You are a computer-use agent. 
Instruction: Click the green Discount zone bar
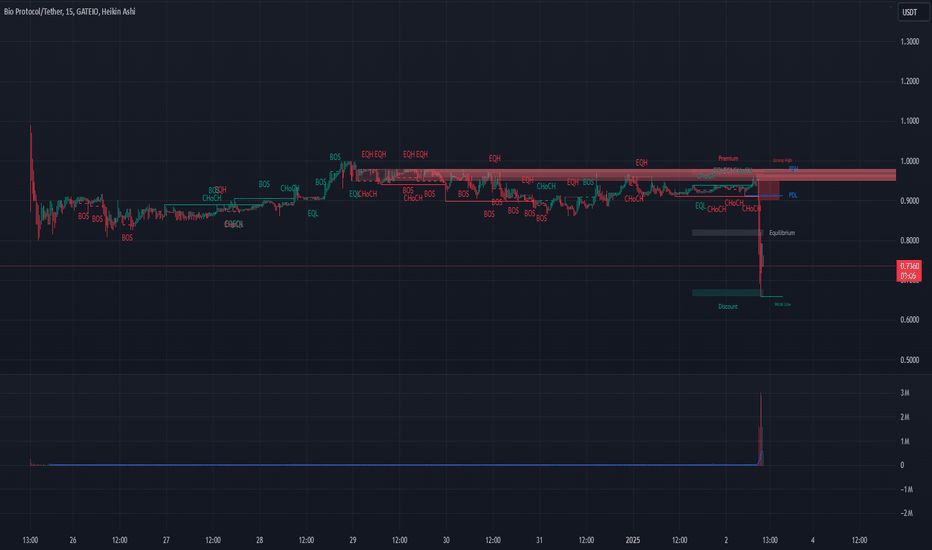point(726,293)
